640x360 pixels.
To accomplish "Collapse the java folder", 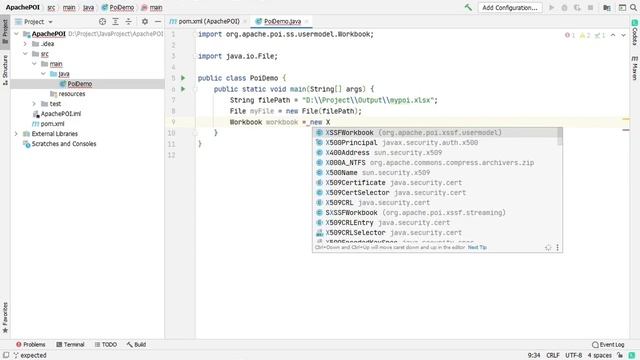I will click(43, 74).
